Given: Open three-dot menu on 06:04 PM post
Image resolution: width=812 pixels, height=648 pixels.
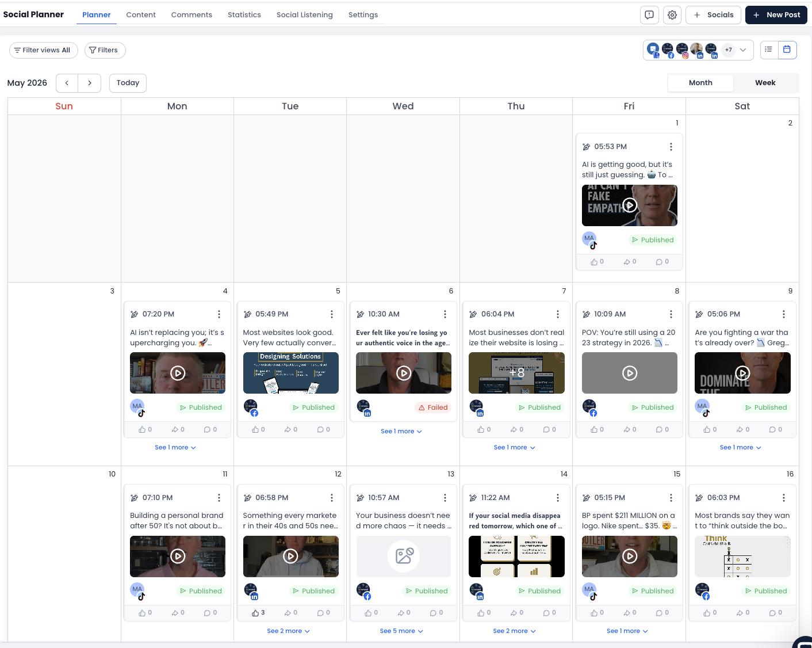Looking at the screenshot, I should coord(558,314).
